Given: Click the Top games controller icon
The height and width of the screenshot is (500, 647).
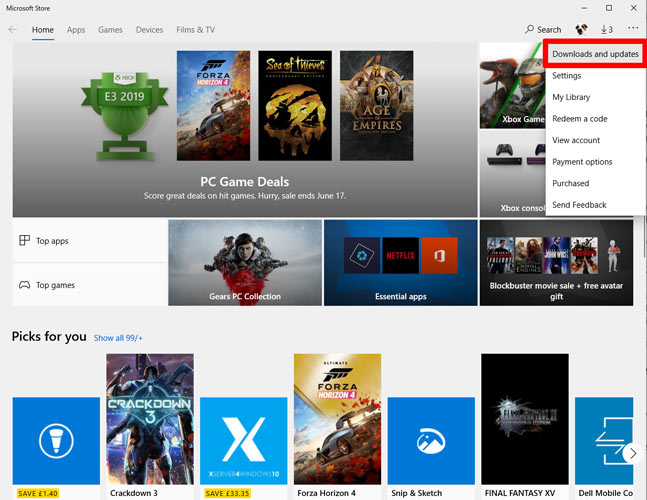Looking at the screenshot, I should point(24,285).
